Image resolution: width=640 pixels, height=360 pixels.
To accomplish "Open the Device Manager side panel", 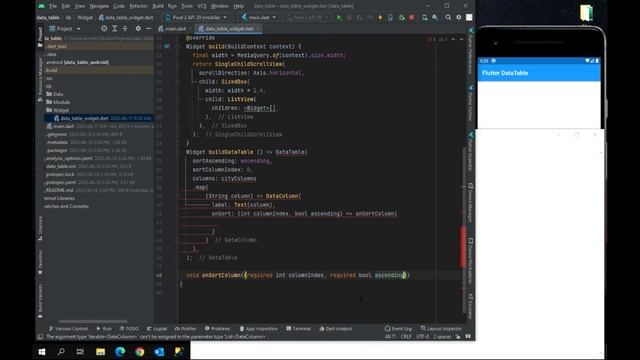I will (470, 202).
